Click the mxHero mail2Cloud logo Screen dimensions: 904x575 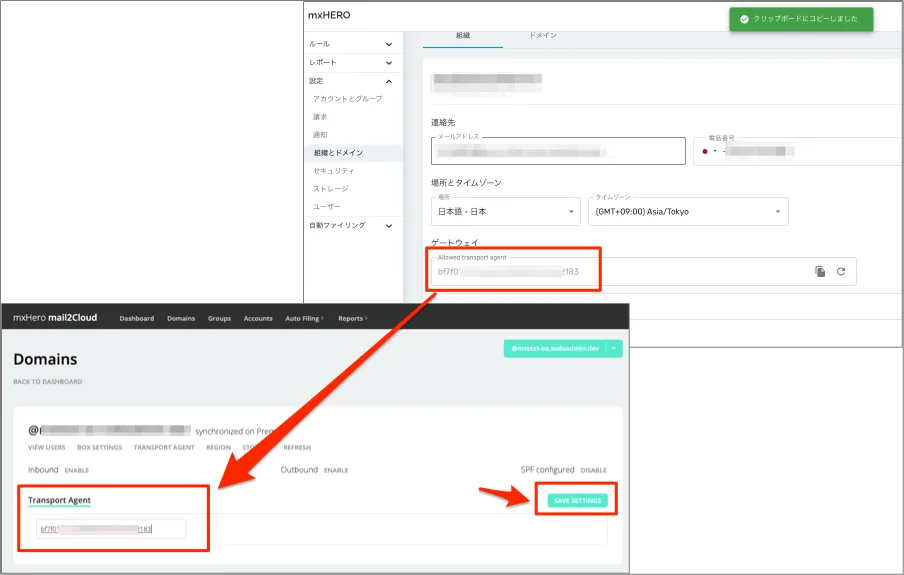click(55, 318)
